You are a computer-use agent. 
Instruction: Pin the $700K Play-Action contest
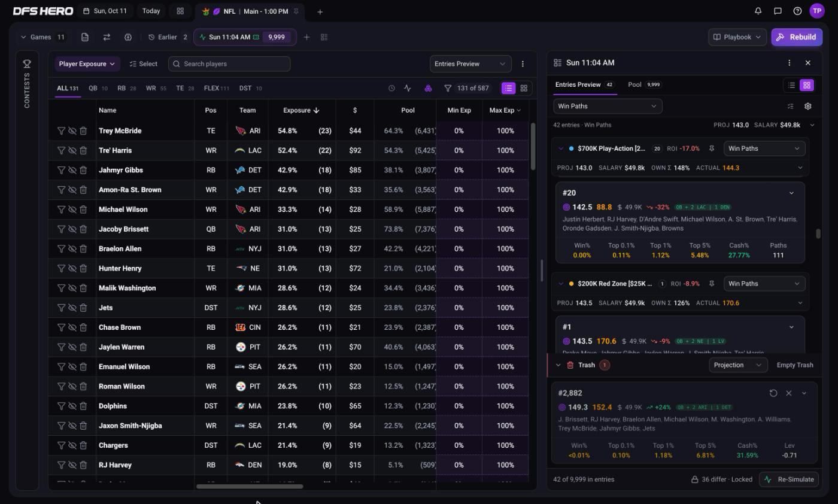tap(712, 148)
